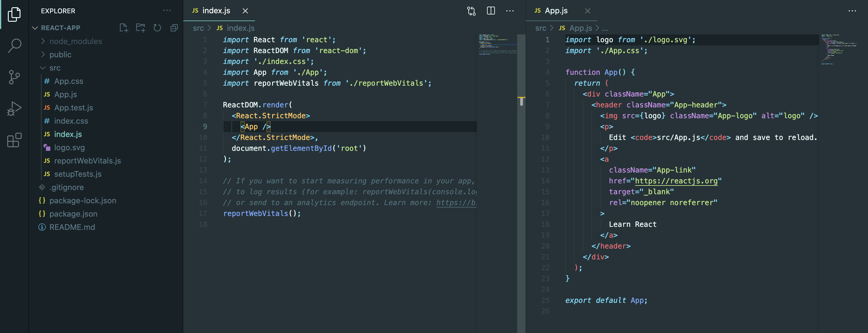
Task: Open the Source Control view
Action: pyautogui.click(x=14, y=77)
